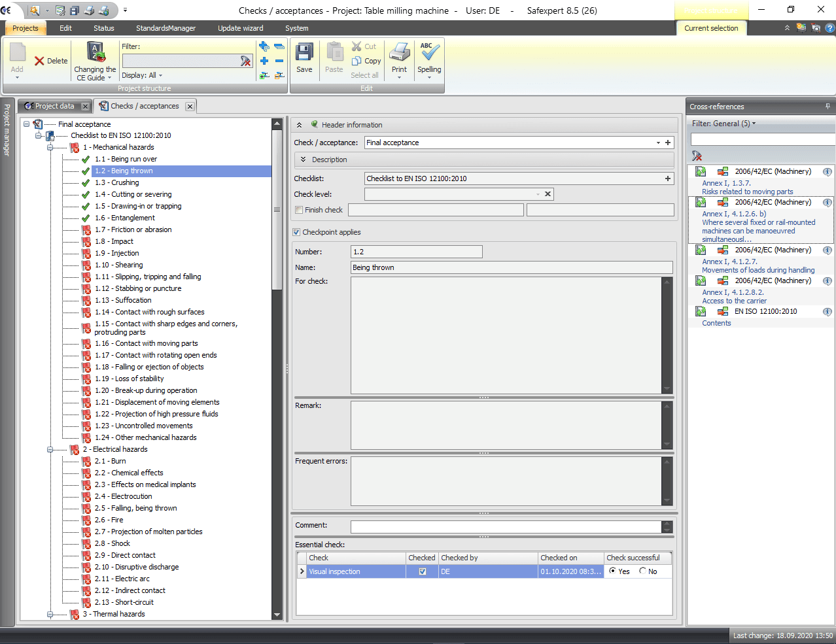Image resolution: width=836 pixels, height=644 pixels.
Task: Expand the Description section
Action: point(304,160)
